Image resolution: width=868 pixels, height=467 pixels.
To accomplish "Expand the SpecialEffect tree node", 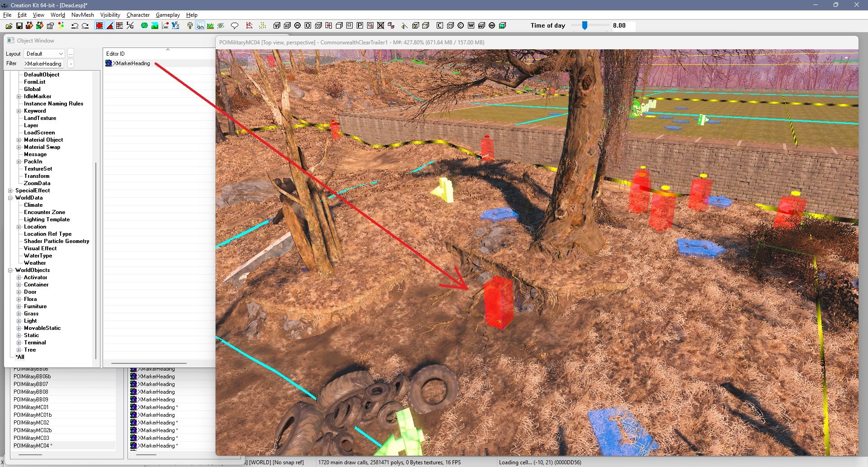I will (x=10, y=191).
